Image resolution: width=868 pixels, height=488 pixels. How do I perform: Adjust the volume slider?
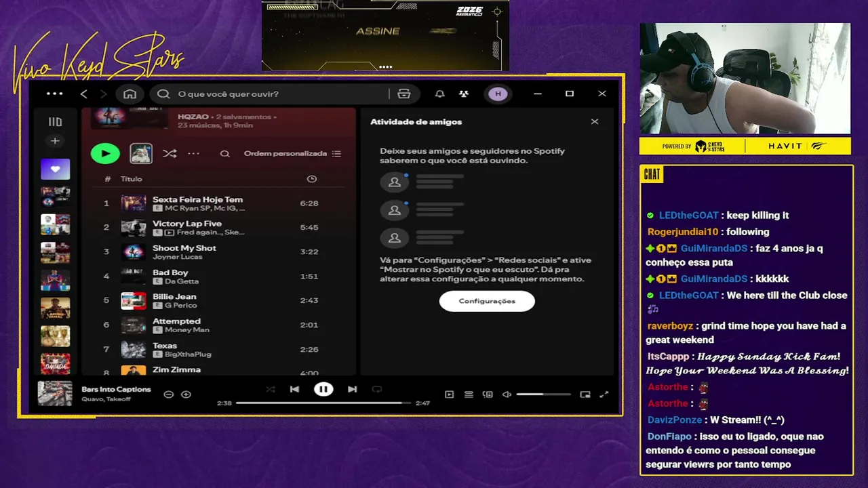pyautogui.click(x=543, y=394)
